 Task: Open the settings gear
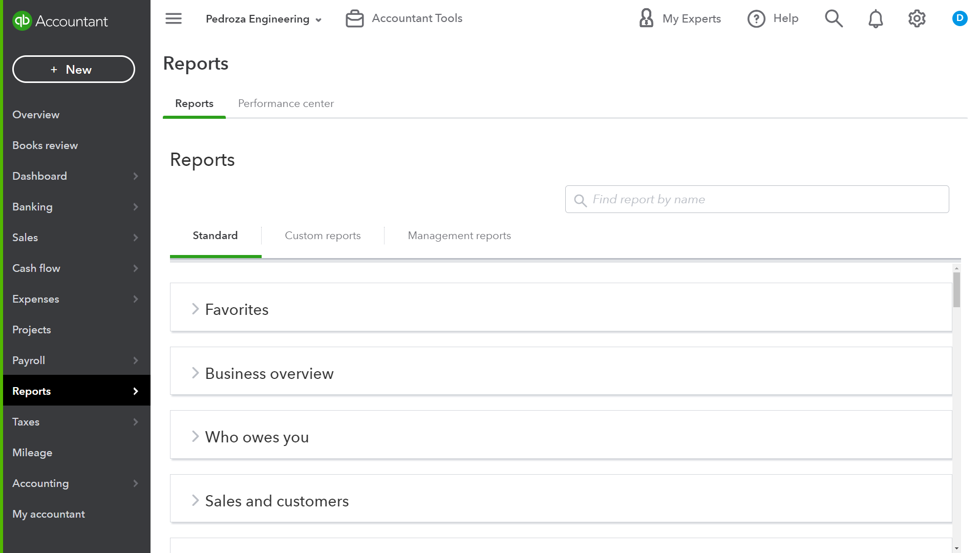(x=917, y=18)
